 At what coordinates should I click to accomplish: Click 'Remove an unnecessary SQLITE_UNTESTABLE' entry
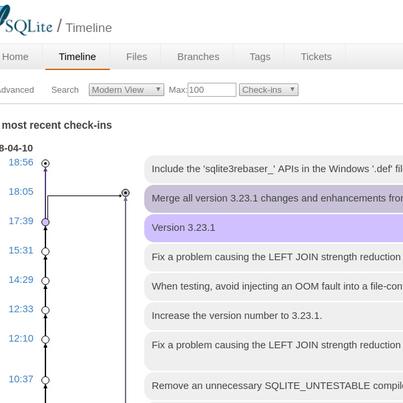(x=274, y=386)
